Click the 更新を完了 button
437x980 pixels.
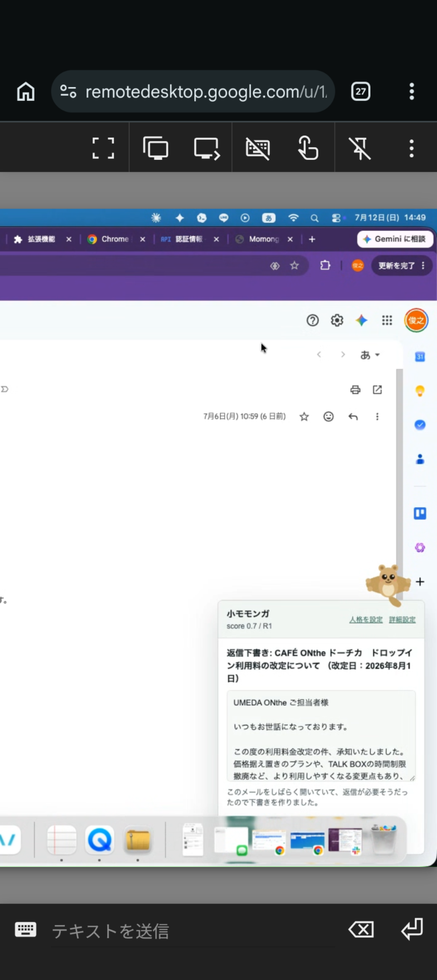coord(402,266)
